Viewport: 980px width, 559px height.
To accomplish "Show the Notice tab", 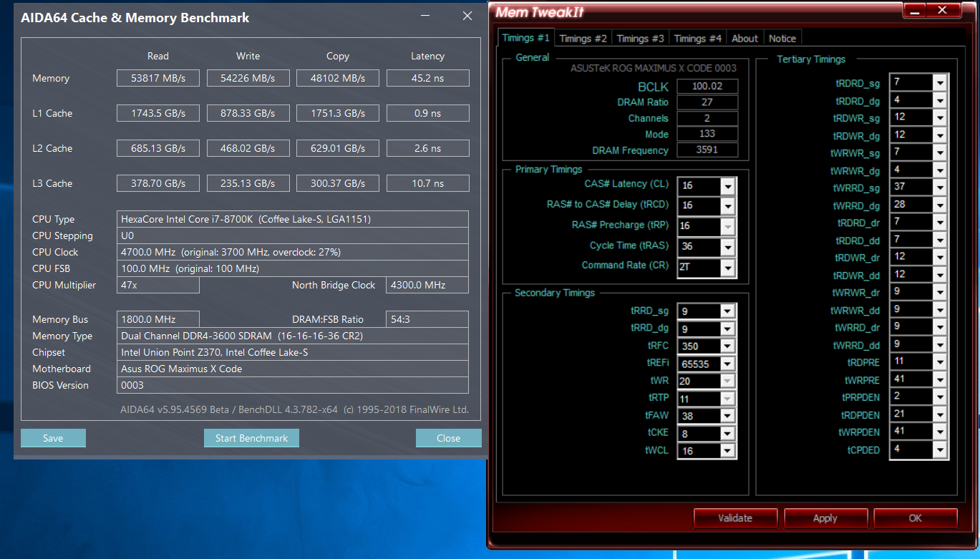I will (782, 39).
